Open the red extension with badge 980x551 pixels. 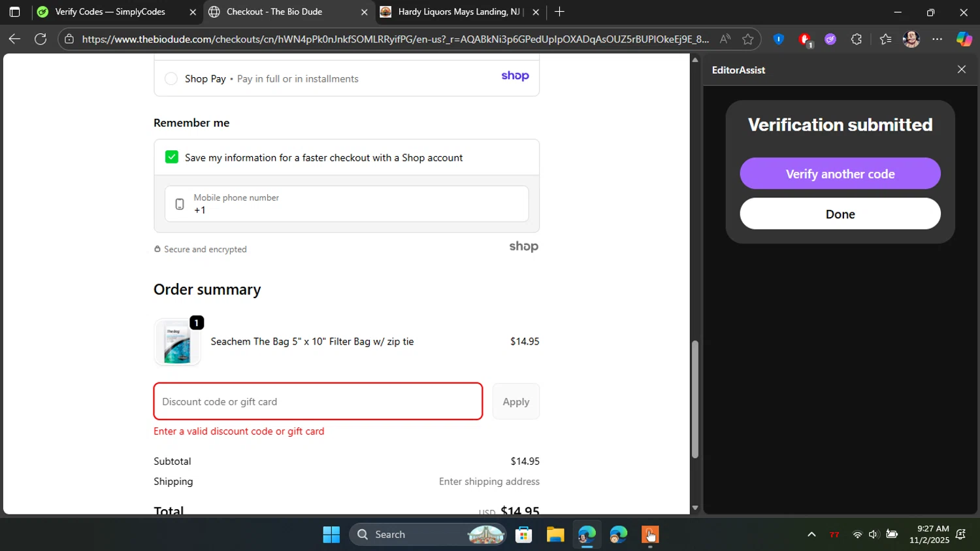click(805, 40)
